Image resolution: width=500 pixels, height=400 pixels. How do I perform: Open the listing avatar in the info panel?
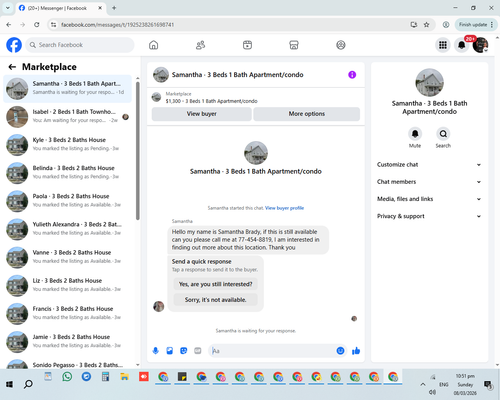click(x=429, y=83)
